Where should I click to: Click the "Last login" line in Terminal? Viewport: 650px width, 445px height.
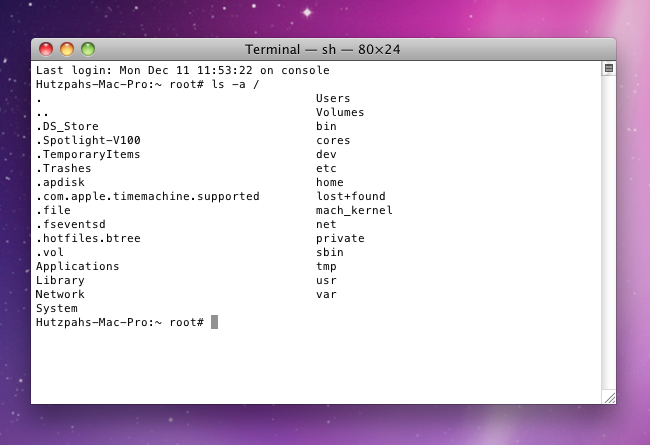click(182, 70)
